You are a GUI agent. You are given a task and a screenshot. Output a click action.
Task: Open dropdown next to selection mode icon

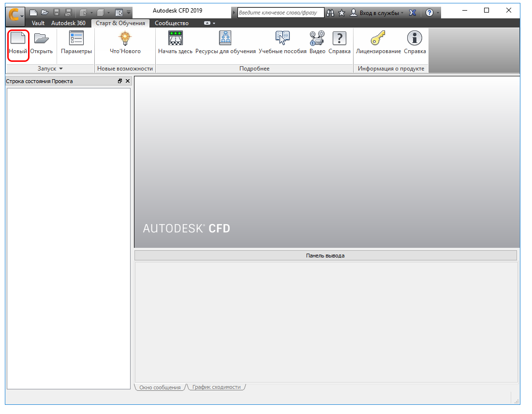click(91, 13)
